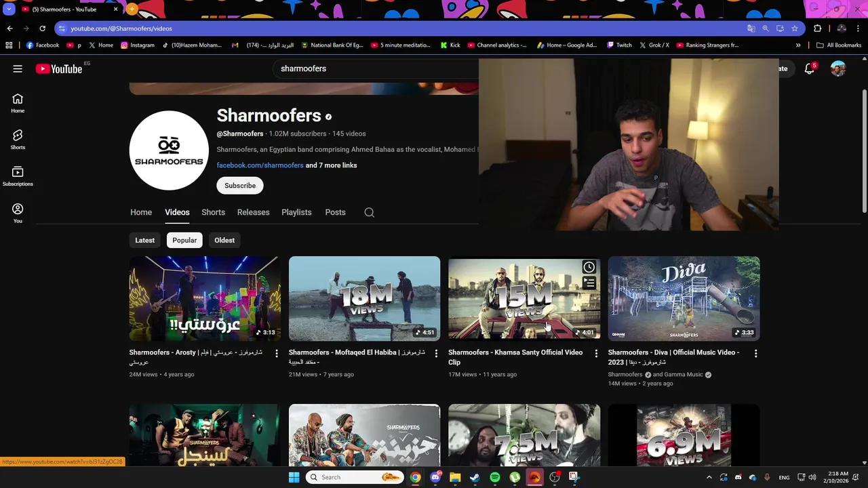The width and height of the screenshot is (868, 488).
Task: Switch to the Posts tab
Action: point(335,212)
